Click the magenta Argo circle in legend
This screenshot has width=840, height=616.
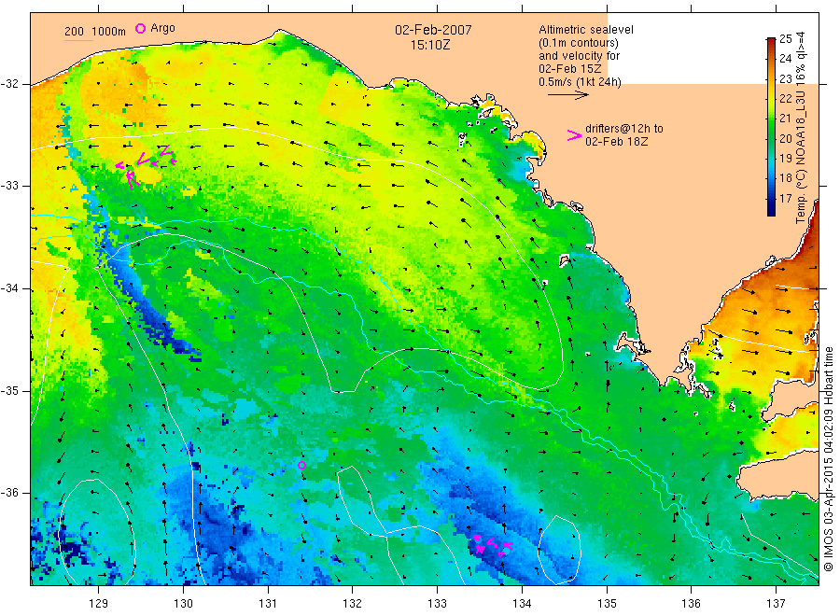pyautogui.click(x=140, y=28)
